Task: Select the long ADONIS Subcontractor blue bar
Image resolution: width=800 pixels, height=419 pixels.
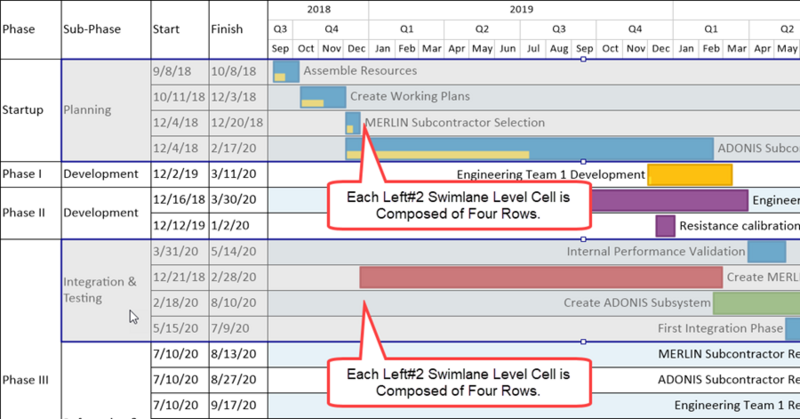Action: click(530, 149)
